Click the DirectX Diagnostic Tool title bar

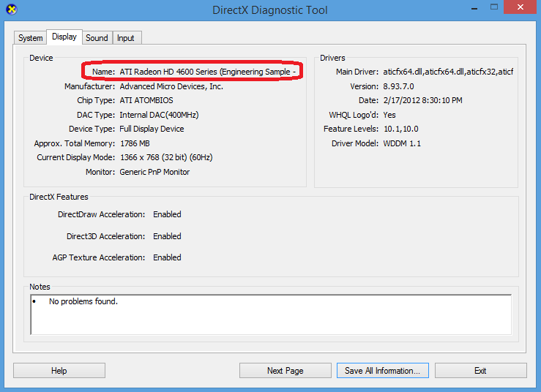coord(269,10)
